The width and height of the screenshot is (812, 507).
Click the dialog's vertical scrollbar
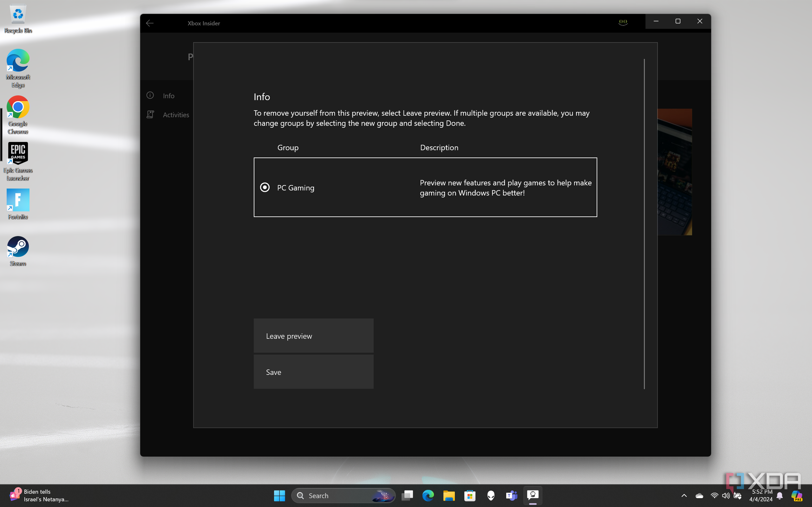click(x=644, y=224)
